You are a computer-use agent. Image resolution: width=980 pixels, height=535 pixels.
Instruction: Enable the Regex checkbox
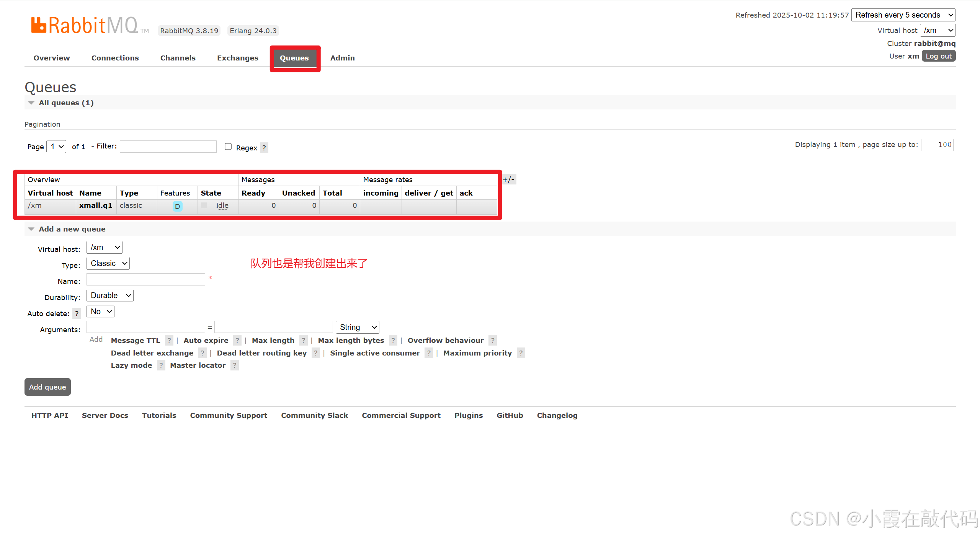click(228, 147)
